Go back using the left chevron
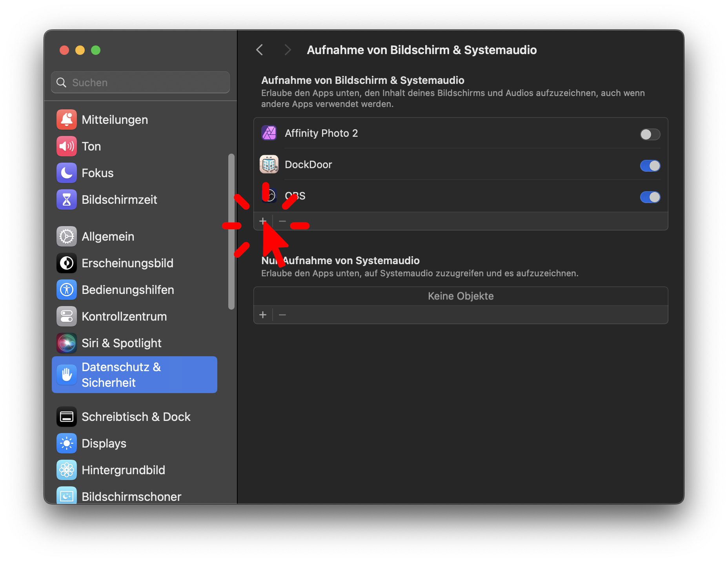 coord(260,50)
